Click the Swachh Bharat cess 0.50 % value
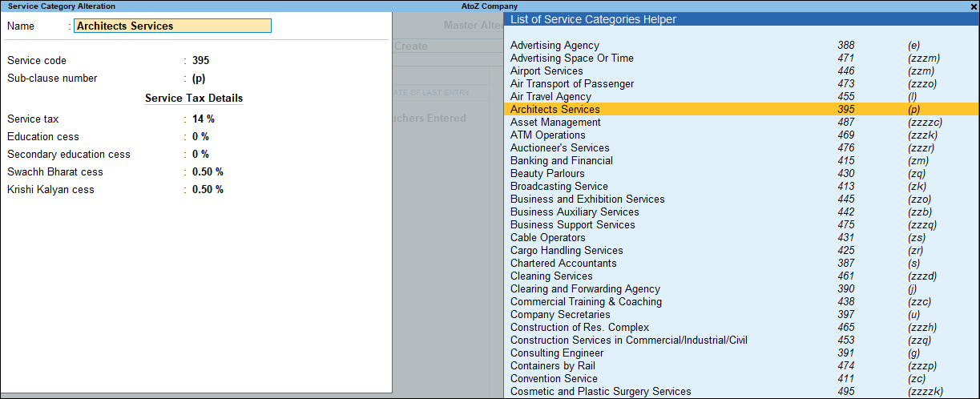This screenshot has height=399, width=980. (208, 172)
